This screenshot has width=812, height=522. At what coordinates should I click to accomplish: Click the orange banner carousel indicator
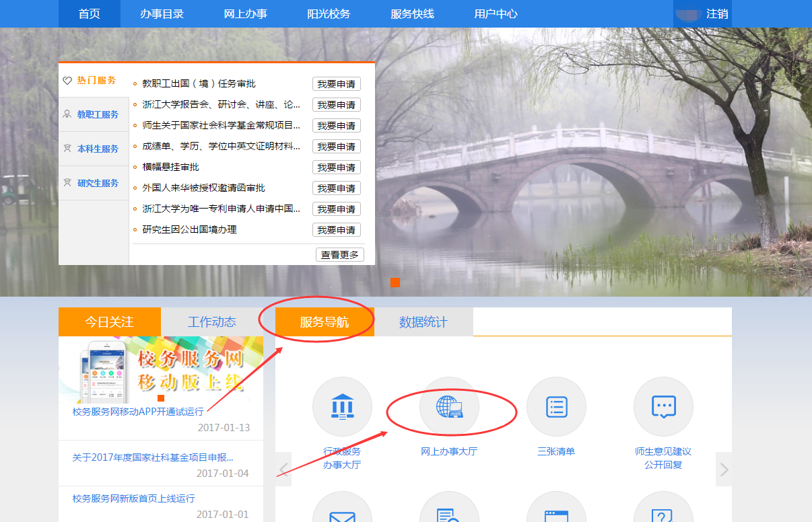click(x=395, y=283)
